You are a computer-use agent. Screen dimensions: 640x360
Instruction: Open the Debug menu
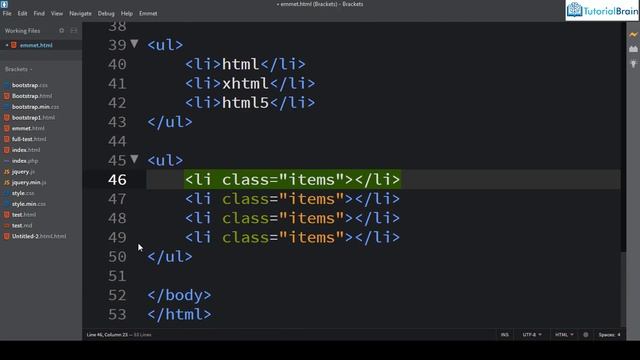click(x=106, y=13)
